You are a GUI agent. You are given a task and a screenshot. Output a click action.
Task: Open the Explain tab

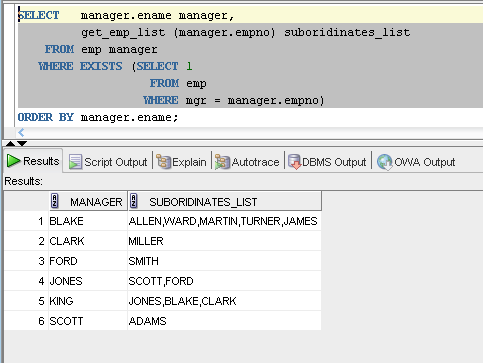pyautogui.click(x=182, y=162)
